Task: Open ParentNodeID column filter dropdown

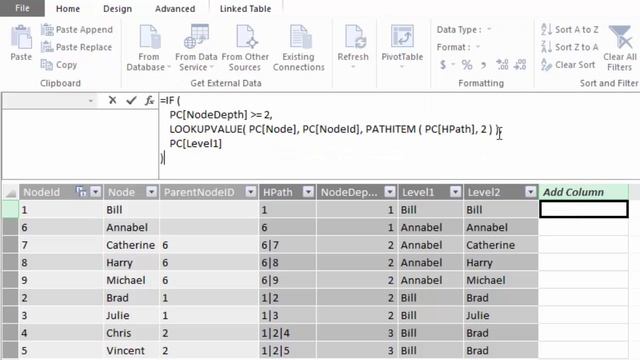Action: pyautogui.click(x=251, y=192)
